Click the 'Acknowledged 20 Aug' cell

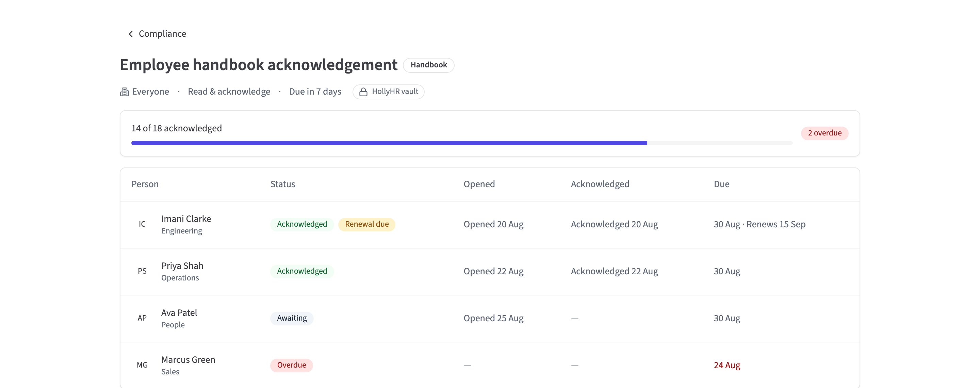615,224
